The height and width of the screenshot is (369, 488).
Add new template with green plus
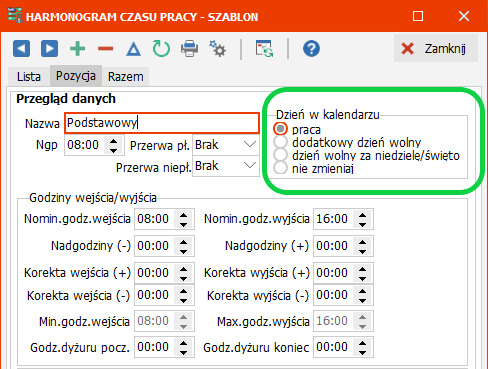click(x=77, y=49)
